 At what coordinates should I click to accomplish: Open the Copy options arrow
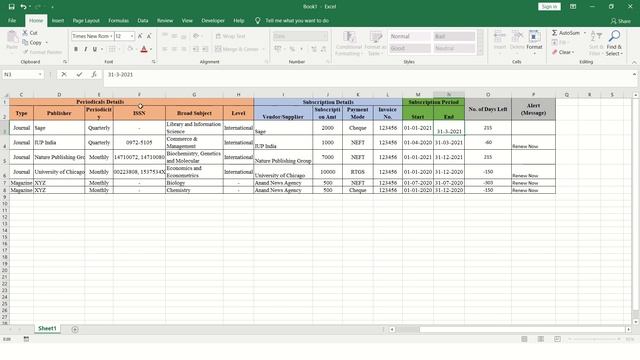pyautogui.click(x=47, y=42)
